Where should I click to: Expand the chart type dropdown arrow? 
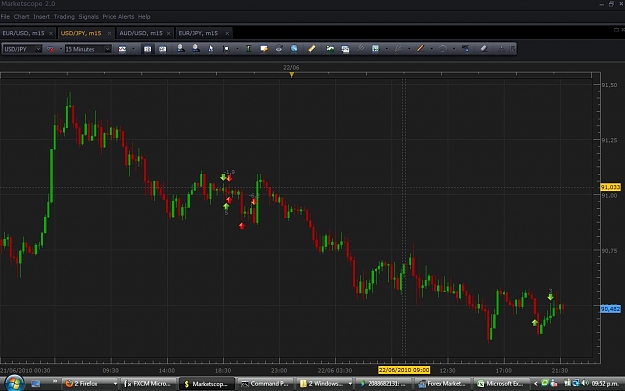[x=133, y=49]
